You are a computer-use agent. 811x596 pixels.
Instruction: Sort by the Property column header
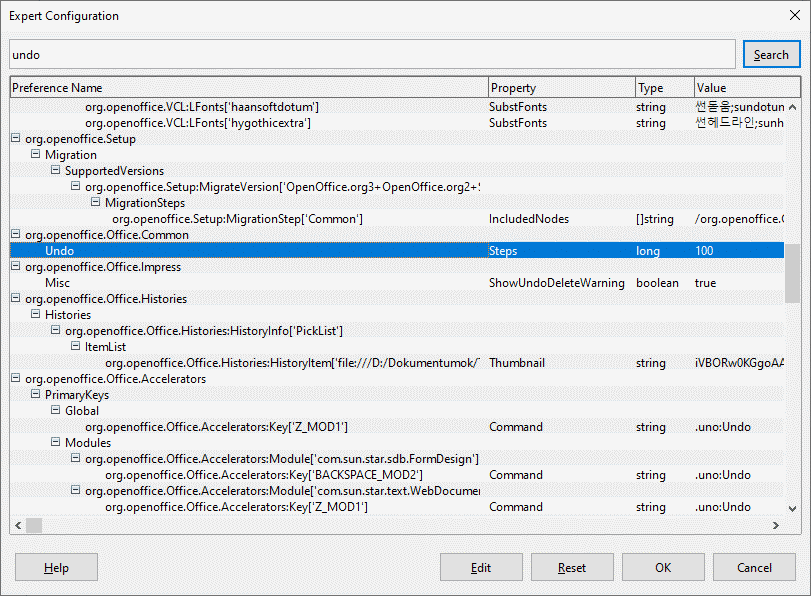coord(560,88)
